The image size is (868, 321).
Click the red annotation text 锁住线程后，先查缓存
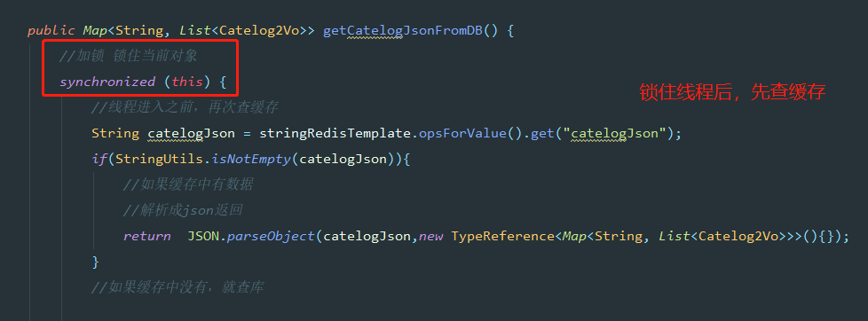tap(732, 92)
